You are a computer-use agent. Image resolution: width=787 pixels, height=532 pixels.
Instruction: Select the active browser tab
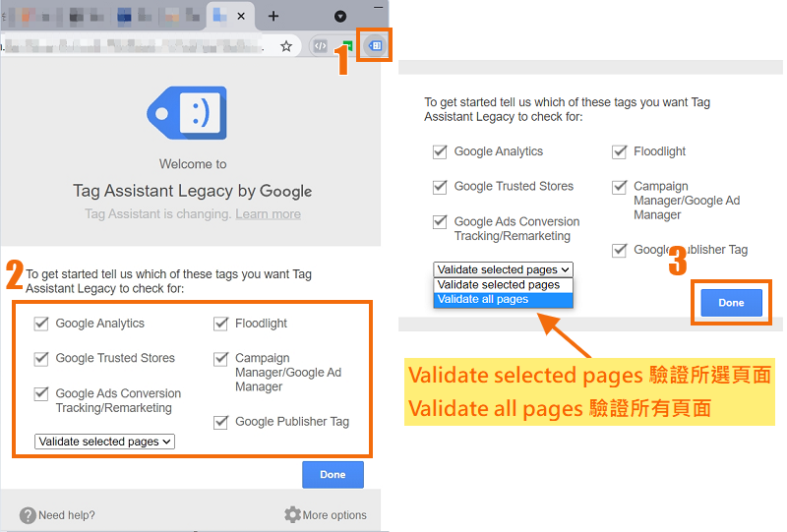(231, 16)
